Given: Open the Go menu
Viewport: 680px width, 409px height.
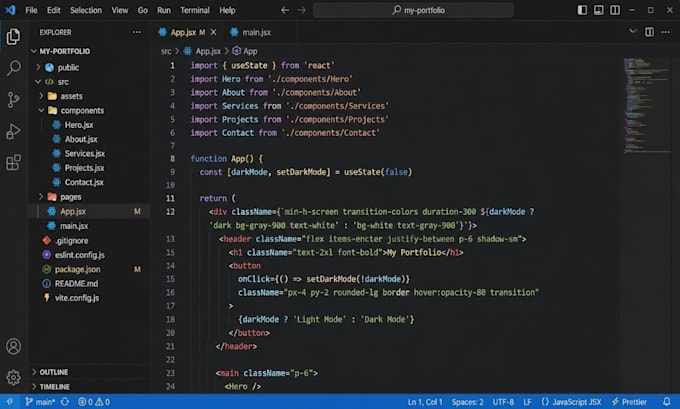Looking at the screenshot, I should click(143, 10).
